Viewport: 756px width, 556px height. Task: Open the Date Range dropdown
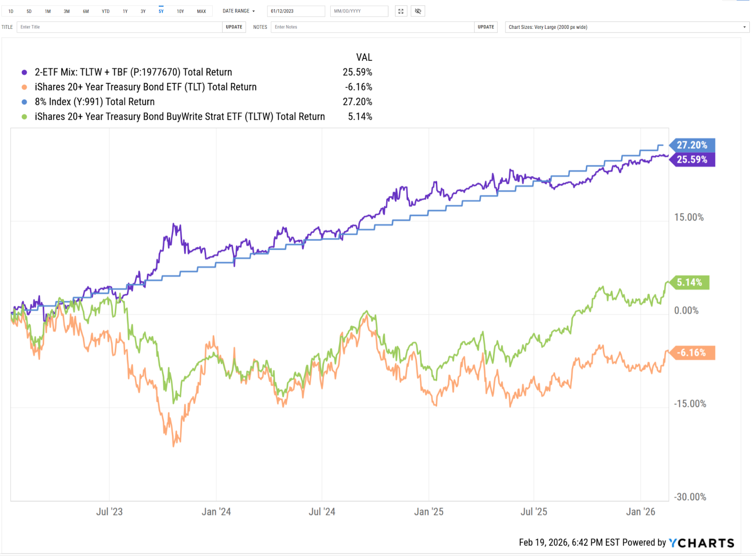pos(239,11)
